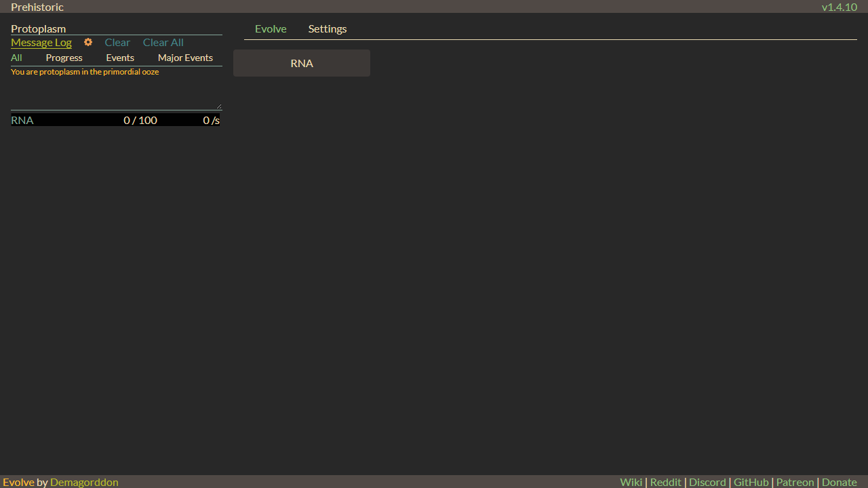
Task: Open the Wiki link in footer
Action: click(x=631, y=482)
